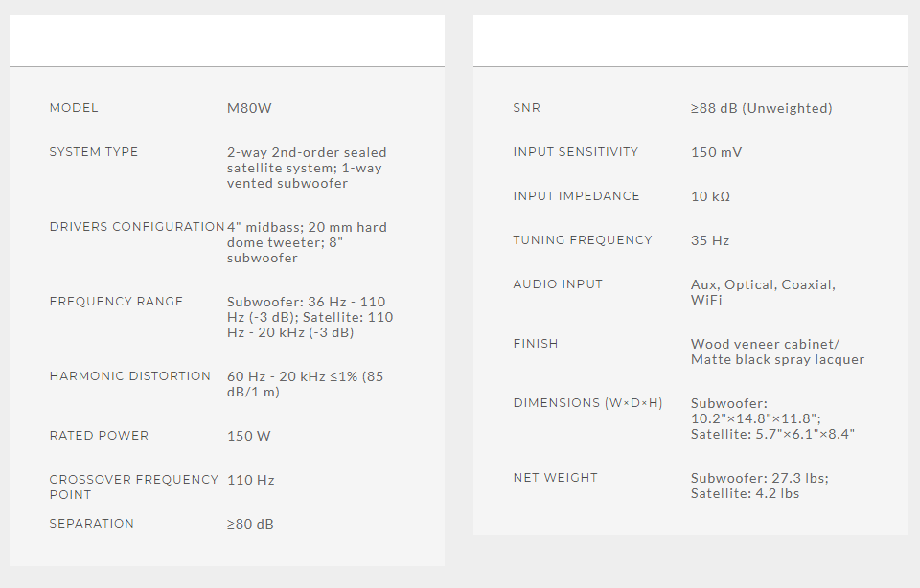This screenshot has width=920, height=588.
Task: Click the DRIVERS CONFIGURATION label
Action: coord(137,227)
